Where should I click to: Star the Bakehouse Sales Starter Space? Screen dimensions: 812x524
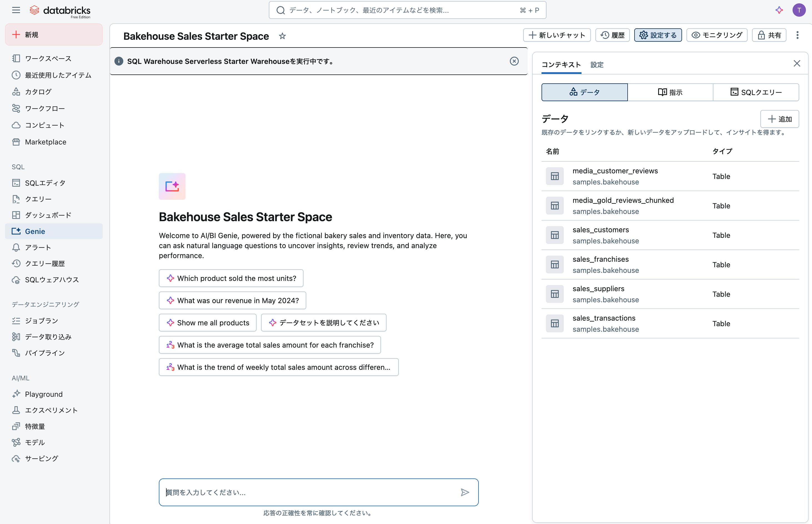[282, 36]
